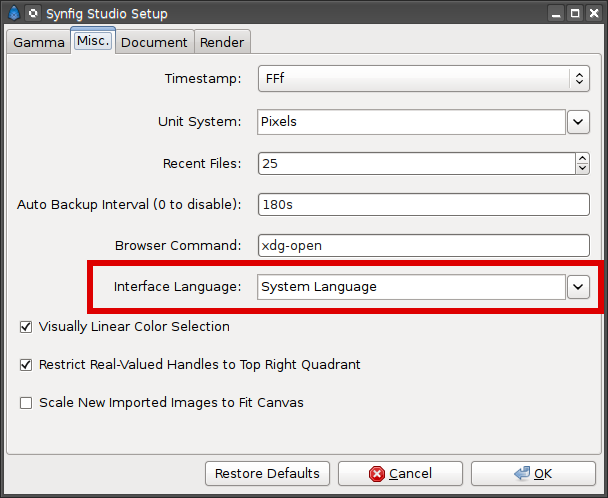Expand the Unit System dropdown arrow

click(579, 122)
